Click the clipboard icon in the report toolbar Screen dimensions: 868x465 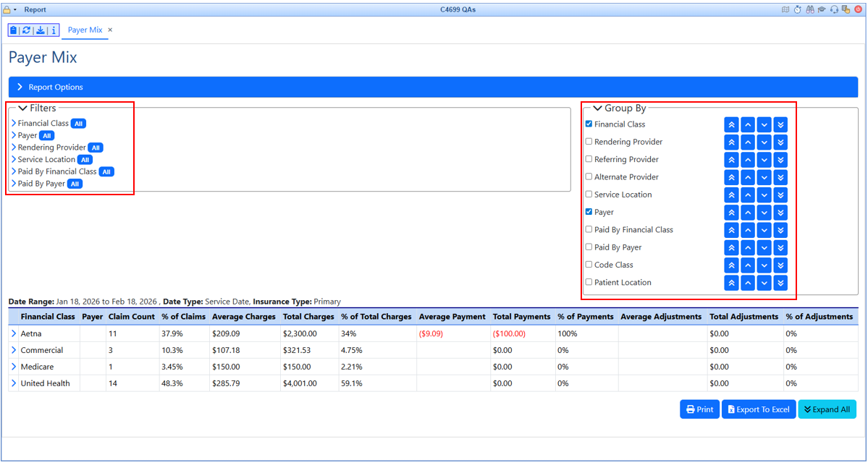click(14, 30)
